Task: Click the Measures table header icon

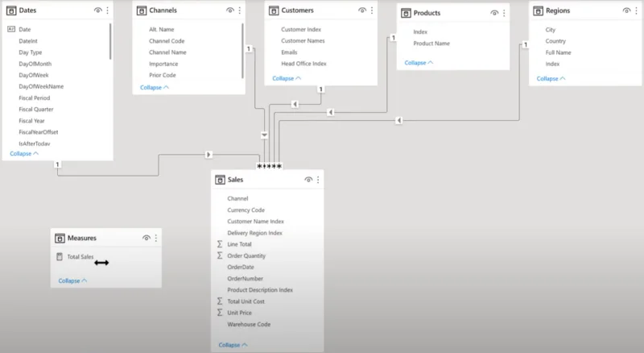Action: point(60,239)
